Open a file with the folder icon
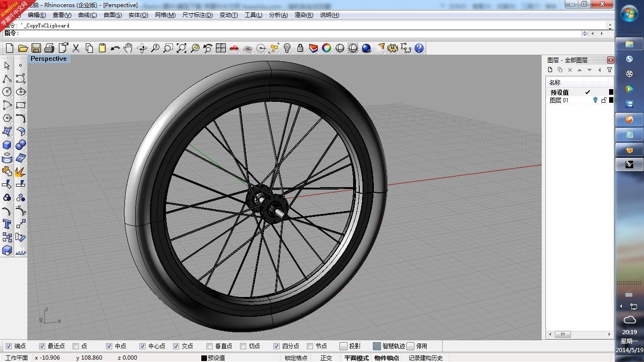 coord(23,48)
